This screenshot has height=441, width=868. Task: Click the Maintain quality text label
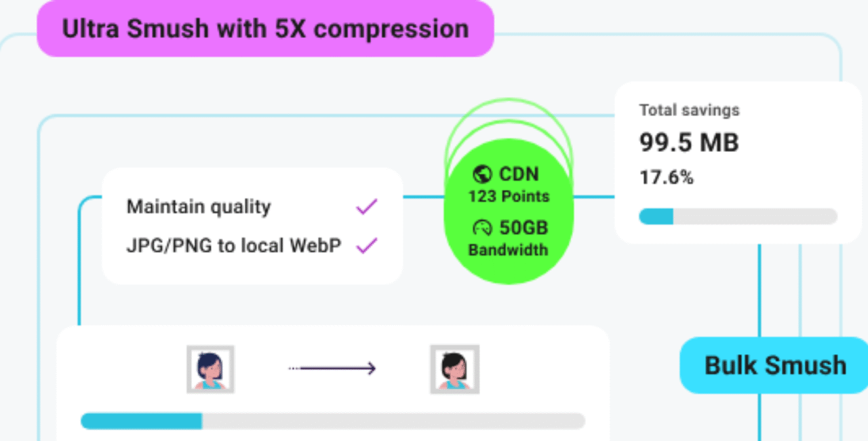tap(199, 207)
